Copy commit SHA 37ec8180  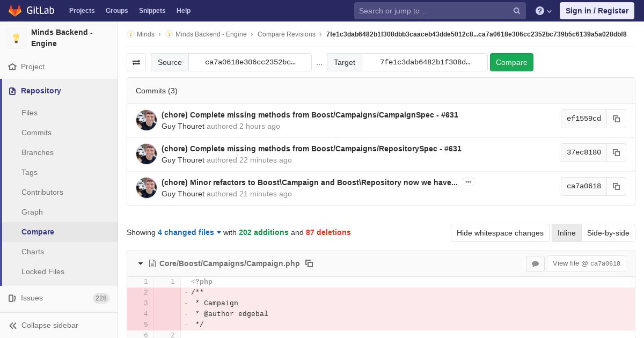click(616, 152)
